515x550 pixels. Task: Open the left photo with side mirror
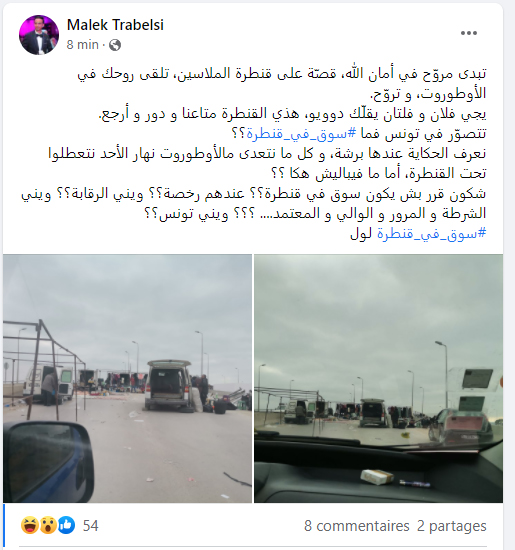tap(127, 378)
